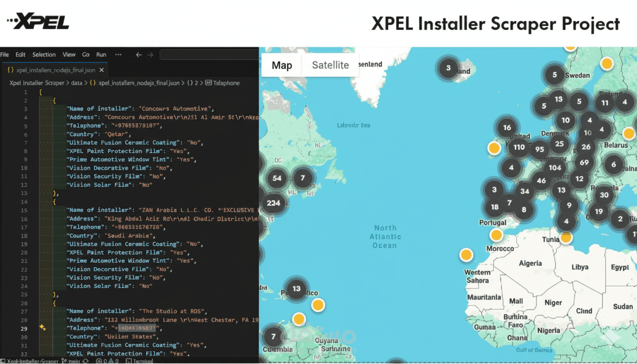Click the cluster marker labeled 110 over the UK
This screenshot has height=364, width=637.
click(519, 147)
